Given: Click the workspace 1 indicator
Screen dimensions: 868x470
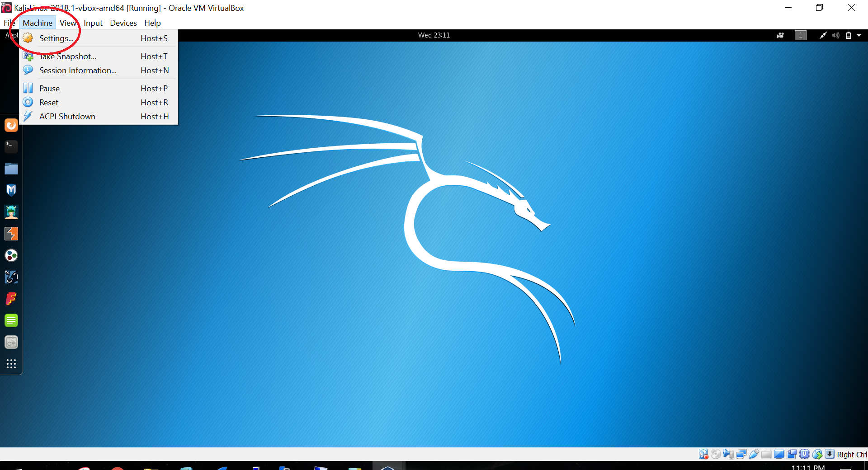Looking at the screenshot, I should point(800,35).
